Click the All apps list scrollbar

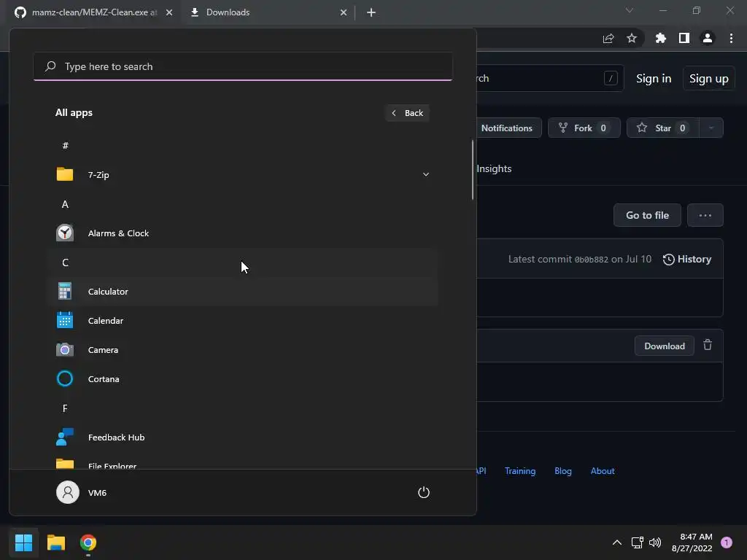tap(473, 170)
